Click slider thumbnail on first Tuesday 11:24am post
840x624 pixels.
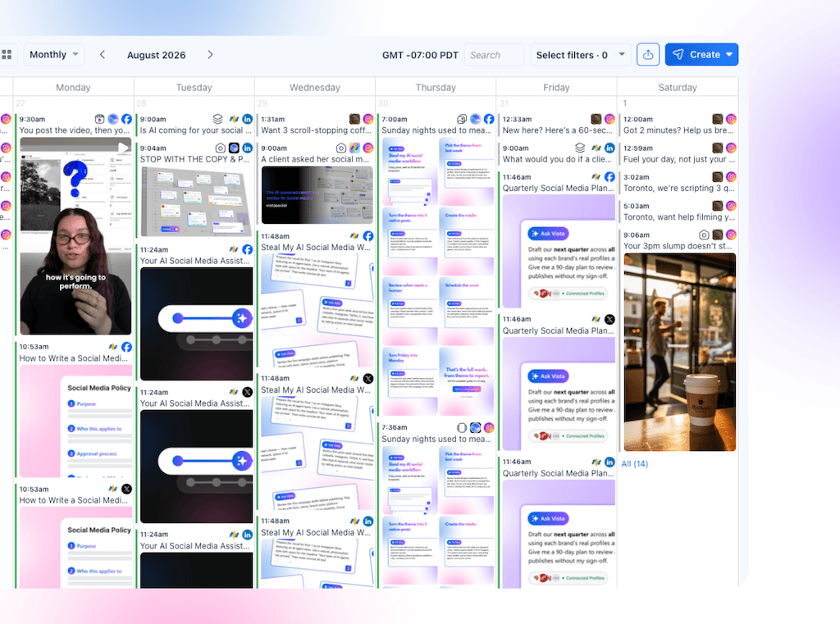point(196,324)
